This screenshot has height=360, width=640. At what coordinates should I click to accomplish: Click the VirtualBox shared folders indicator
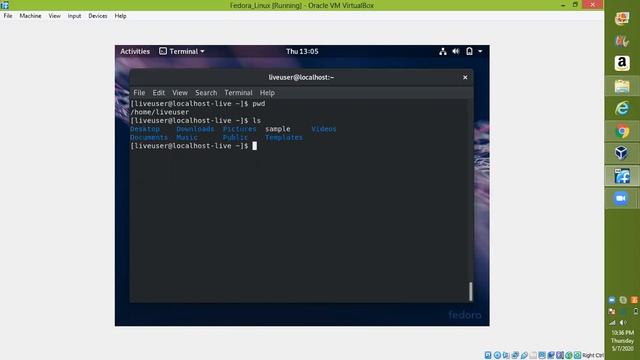533,355
